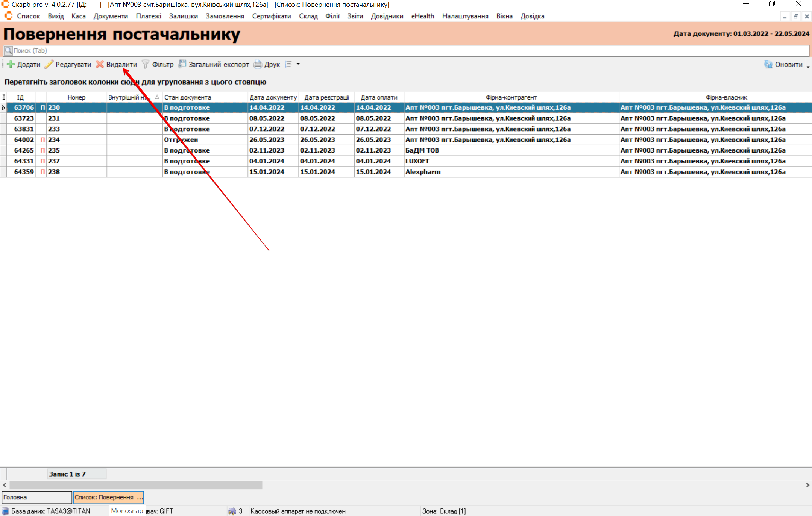Click the red X Видалити icon

coord(100,64)
